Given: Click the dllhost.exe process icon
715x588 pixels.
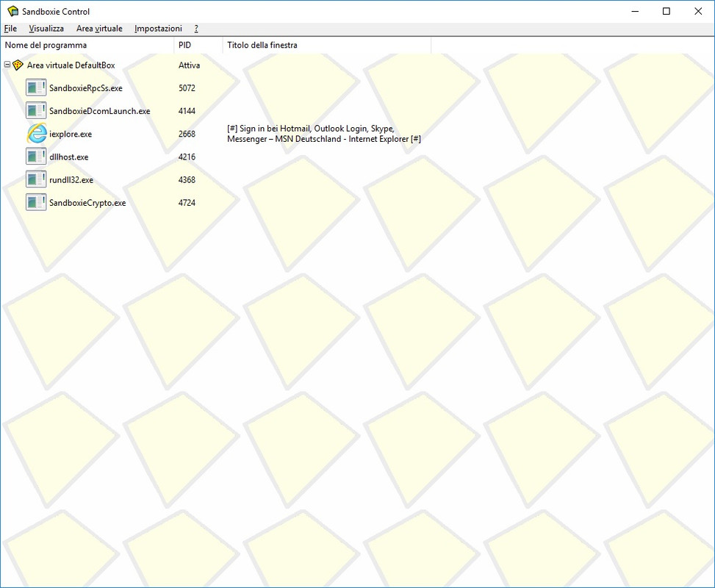Looking at the screenshot, I should point(36,157).
